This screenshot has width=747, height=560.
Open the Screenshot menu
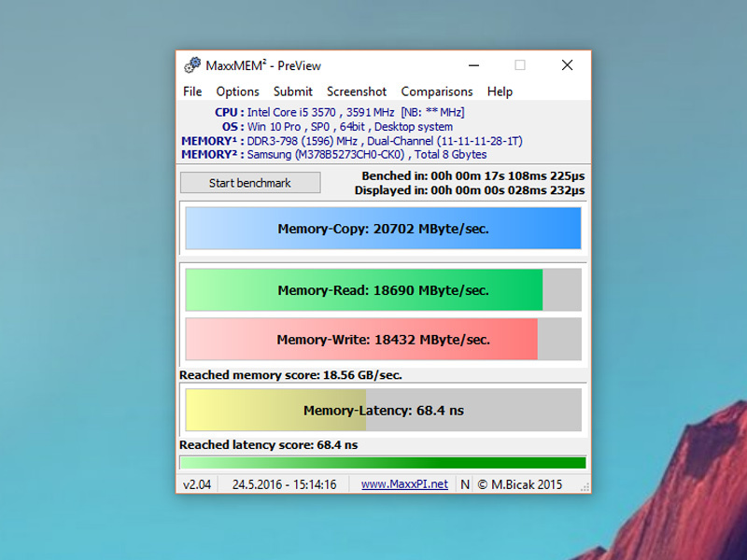point(357,91)
